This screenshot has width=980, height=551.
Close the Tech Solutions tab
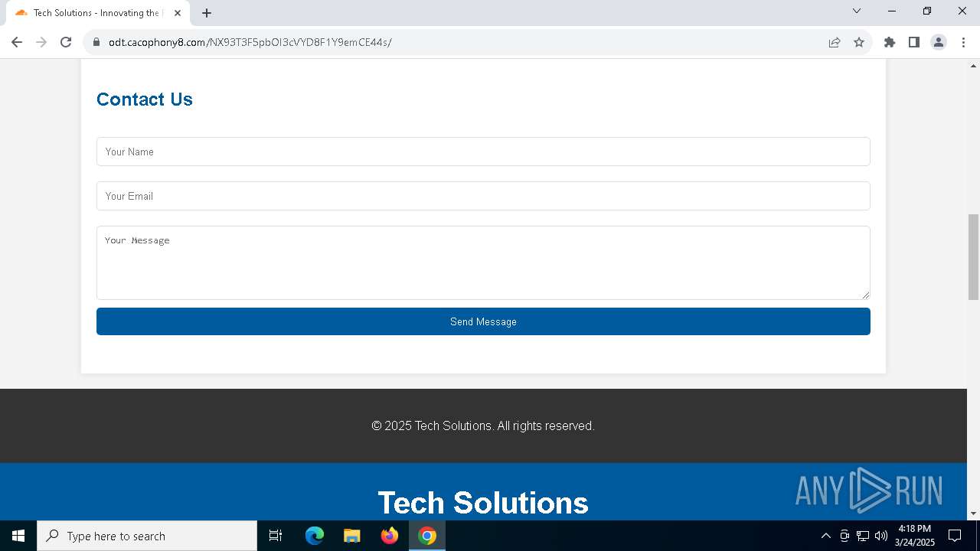[x=178, y=13]
